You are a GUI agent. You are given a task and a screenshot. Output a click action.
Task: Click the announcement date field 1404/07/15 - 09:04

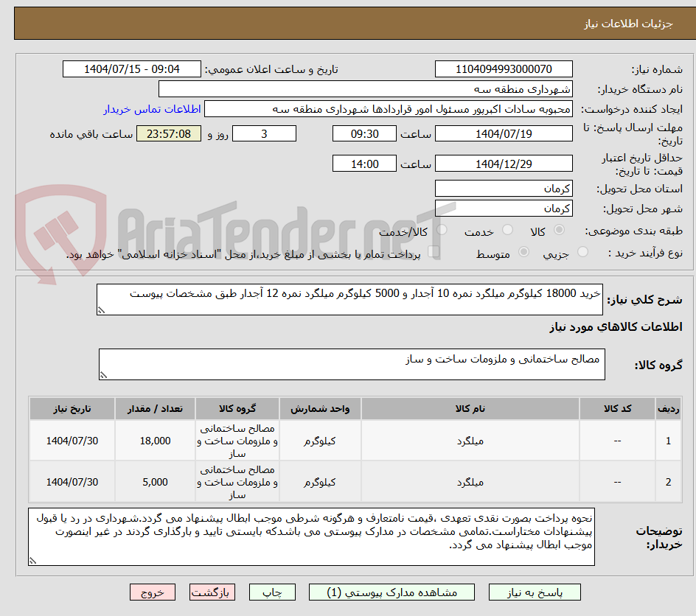tap(132, 69)
